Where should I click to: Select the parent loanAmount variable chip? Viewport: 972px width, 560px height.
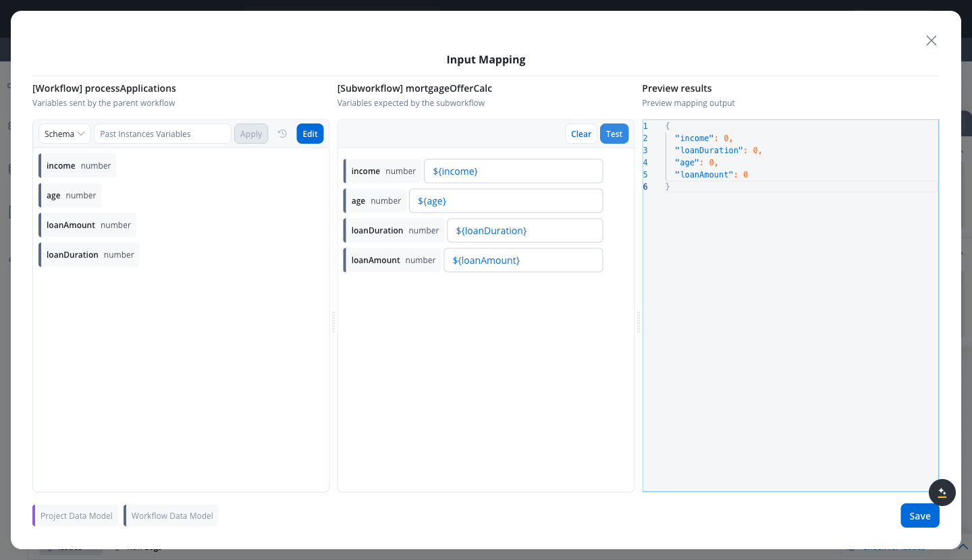[88, 225]
